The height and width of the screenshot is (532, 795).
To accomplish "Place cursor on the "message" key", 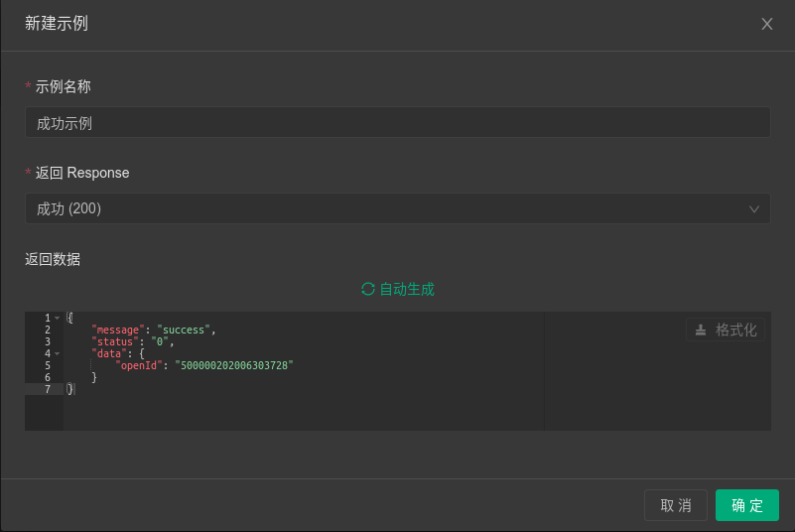I will coord(117,330).
